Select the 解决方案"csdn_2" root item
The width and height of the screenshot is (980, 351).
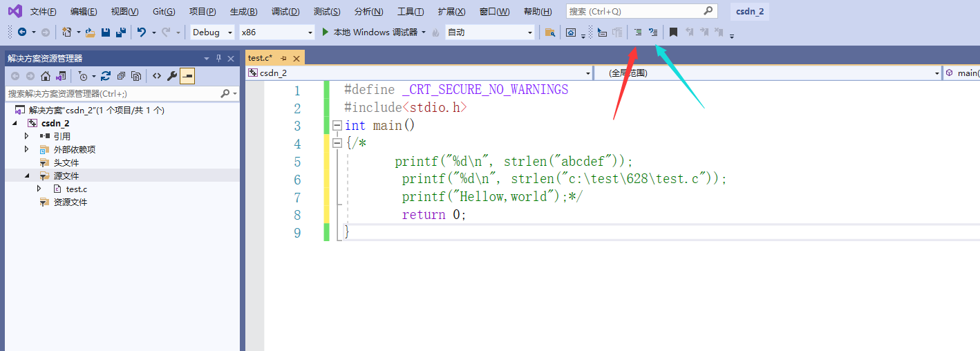tap(97, 110)
